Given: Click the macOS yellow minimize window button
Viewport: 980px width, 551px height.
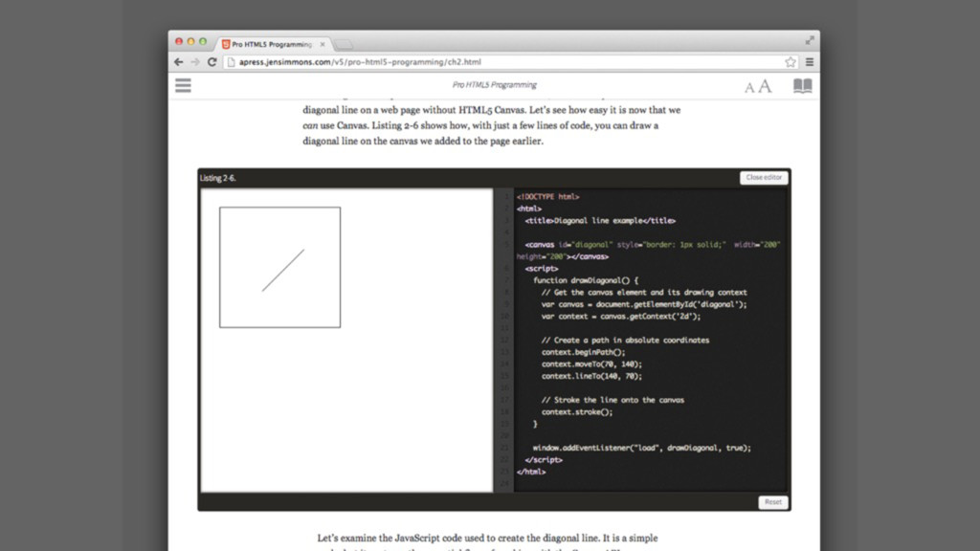Looking at the screenshot, I should (x=190, y=41).
